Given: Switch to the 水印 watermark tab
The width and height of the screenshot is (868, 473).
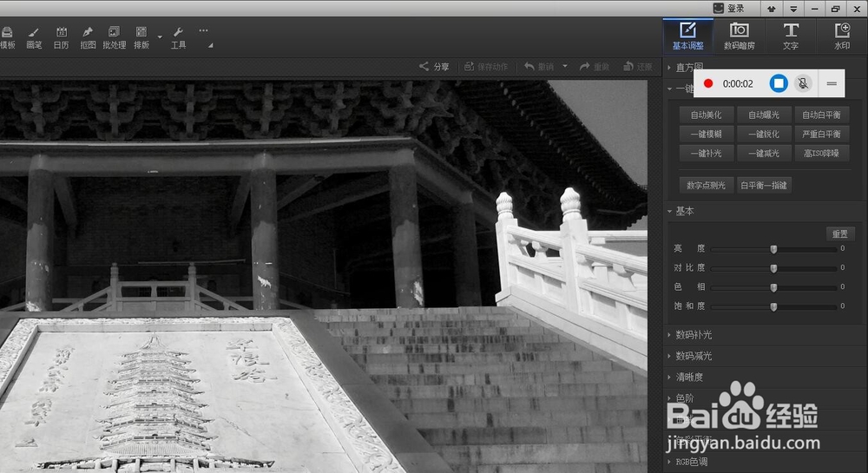Looking at the screenshot, I should (x=842, y=36).
